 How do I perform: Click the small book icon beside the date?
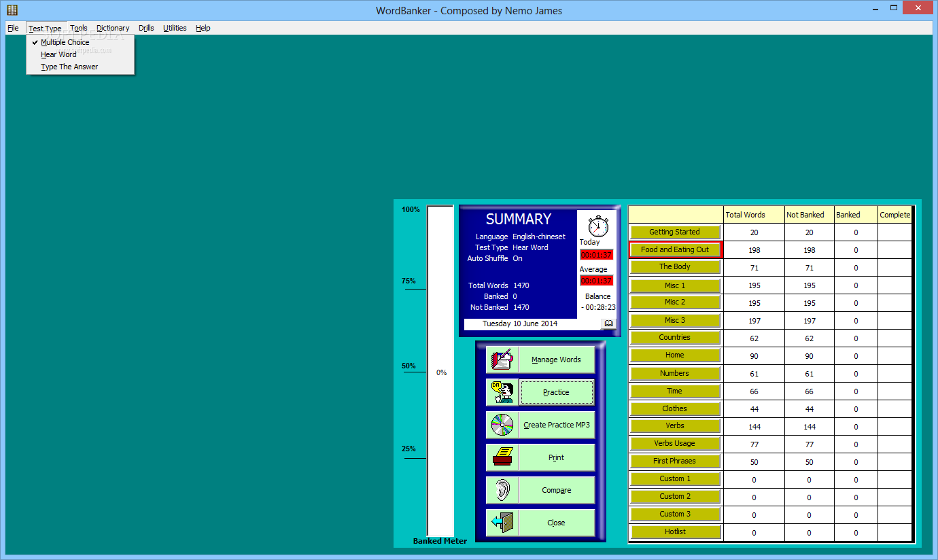[x=608, y=323]
